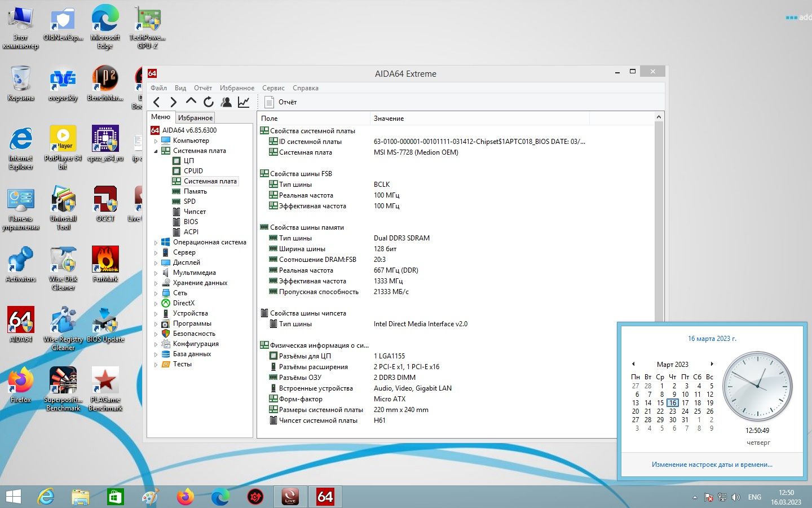Open the Файл menu
The image size is (812, 508).
158,88
